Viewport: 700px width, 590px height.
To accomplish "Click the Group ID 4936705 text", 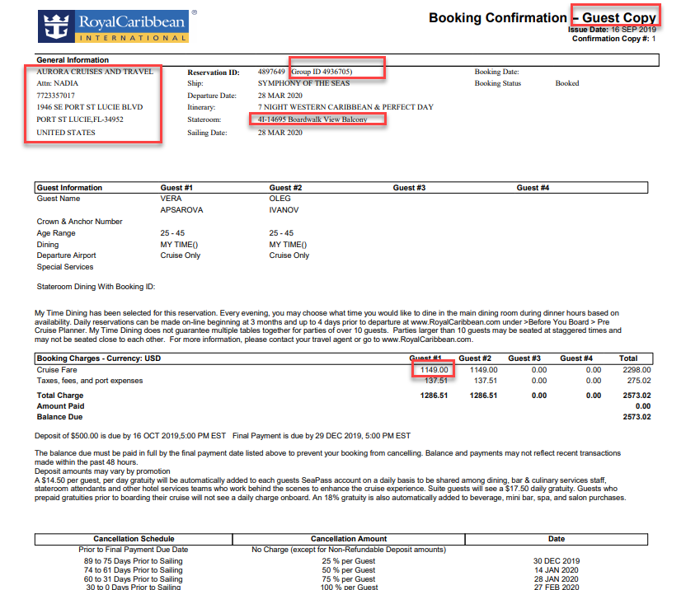I will (326, 72).
